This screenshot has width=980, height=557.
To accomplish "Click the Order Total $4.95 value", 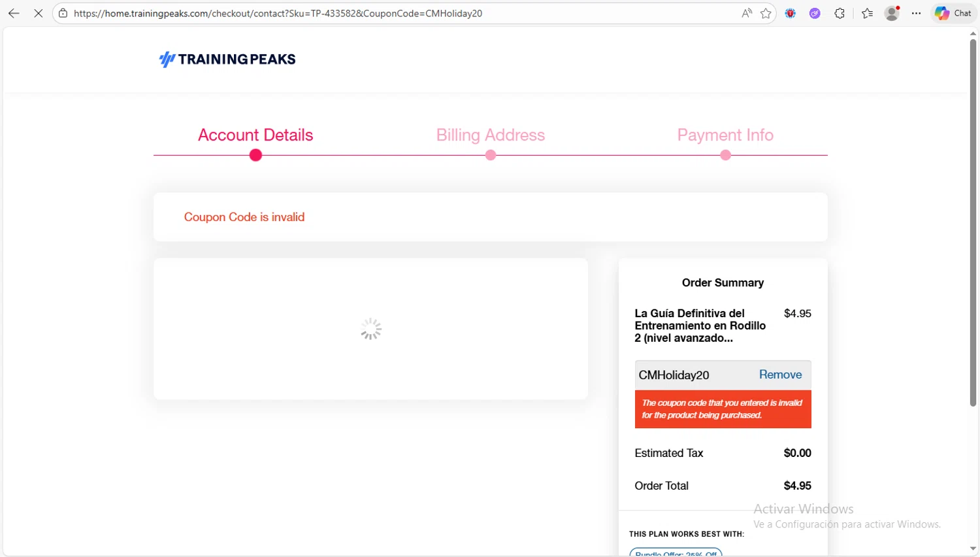I will click(797, 486).
